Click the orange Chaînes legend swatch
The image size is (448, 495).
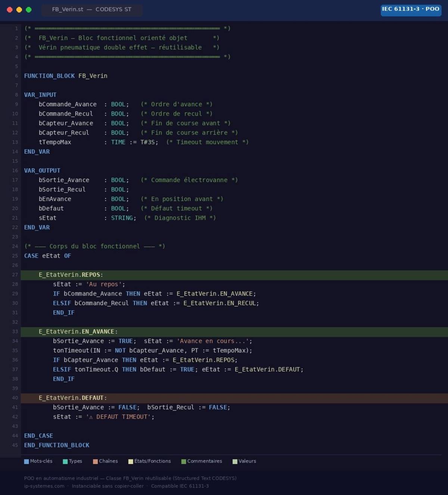click(x=95, y=461)
